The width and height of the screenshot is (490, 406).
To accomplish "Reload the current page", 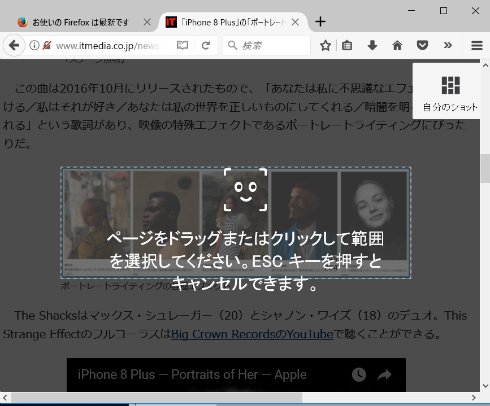I will tap(206, 45).
